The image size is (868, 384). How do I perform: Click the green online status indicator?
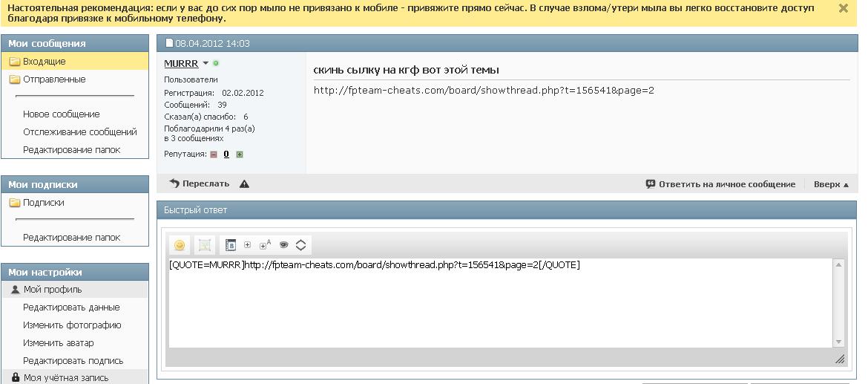(216, 63)
